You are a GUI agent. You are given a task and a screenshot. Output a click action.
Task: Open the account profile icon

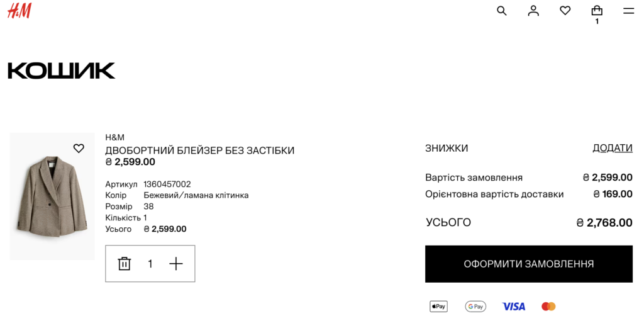coord(533,11)
